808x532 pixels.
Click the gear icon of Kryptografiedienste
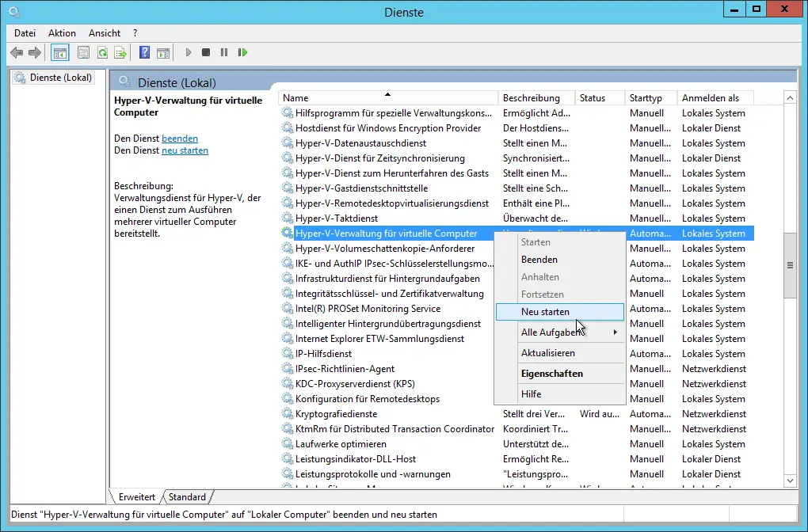[x=287, y=413]
